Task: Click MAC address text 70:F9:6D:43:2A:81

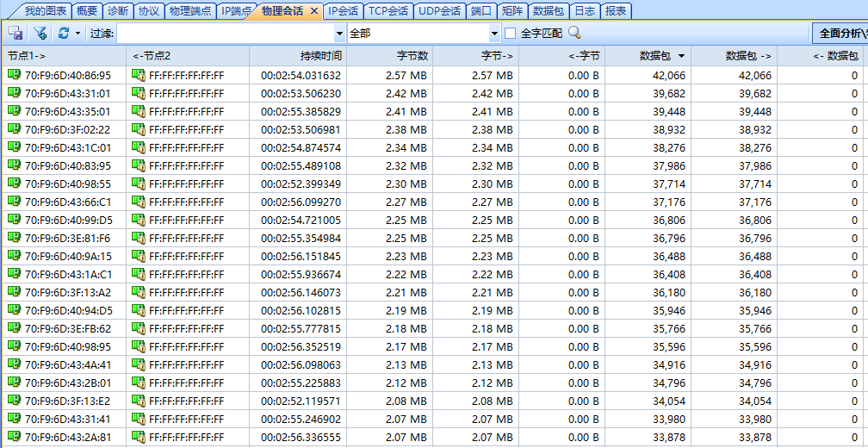Action: coord(68,438)
